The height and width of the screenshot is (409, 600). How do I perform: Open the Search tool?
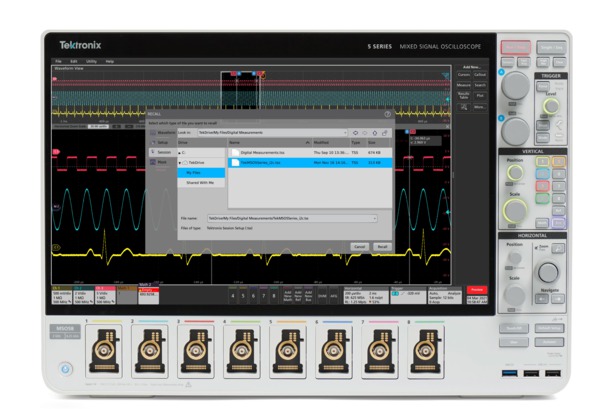tap(481, 85)
